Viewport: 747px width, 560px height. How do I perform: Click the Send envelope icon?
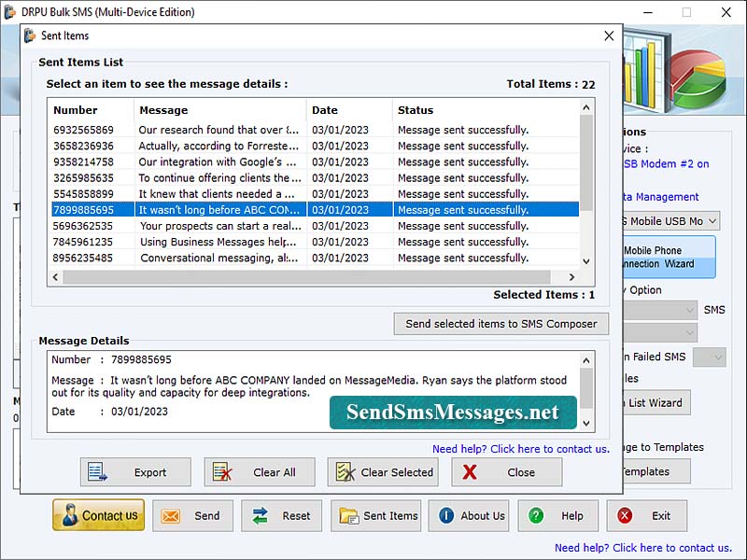173,515
